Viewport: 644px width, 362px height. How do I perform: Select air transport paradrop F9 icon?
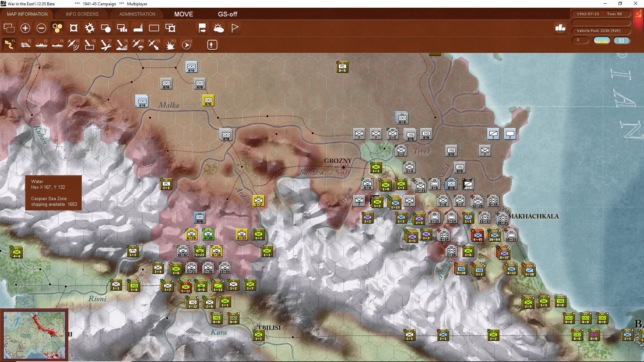tap(138, 45)
